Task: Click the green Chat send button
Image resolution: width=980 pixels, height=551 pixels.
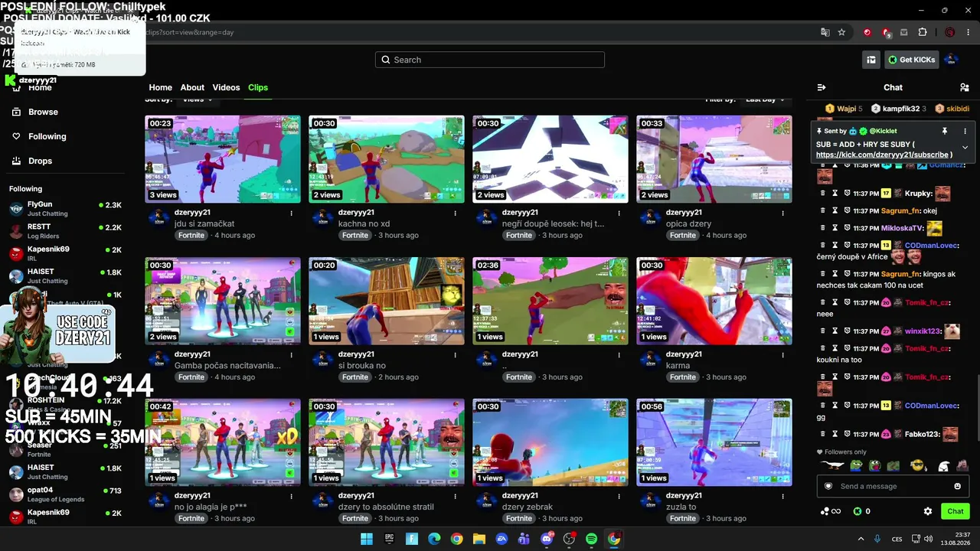Action: [955, 511]
